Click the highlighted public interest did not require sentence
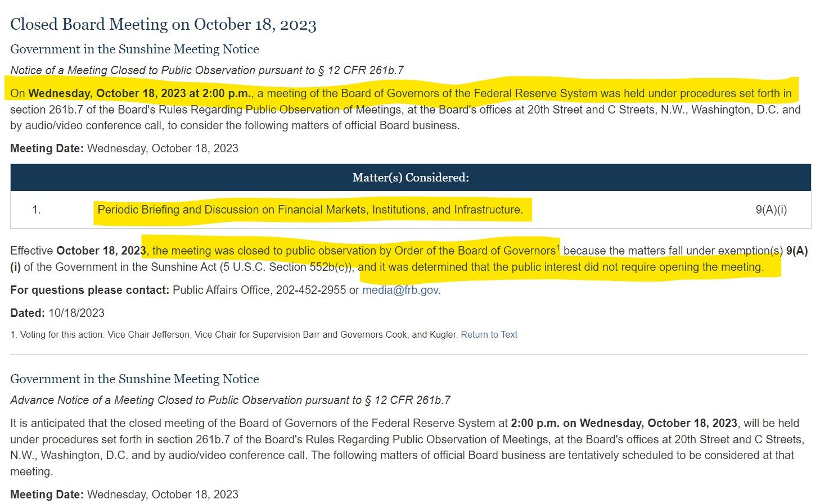This screenshot has height=504, width=820. (561, 267)
